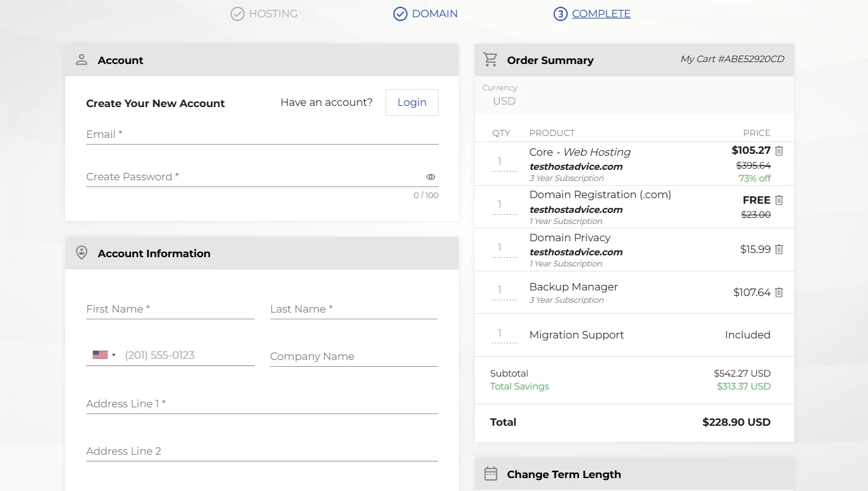Click the Company Name field
The width and height of the screenshot is (868, 491).
pos(354,356)
